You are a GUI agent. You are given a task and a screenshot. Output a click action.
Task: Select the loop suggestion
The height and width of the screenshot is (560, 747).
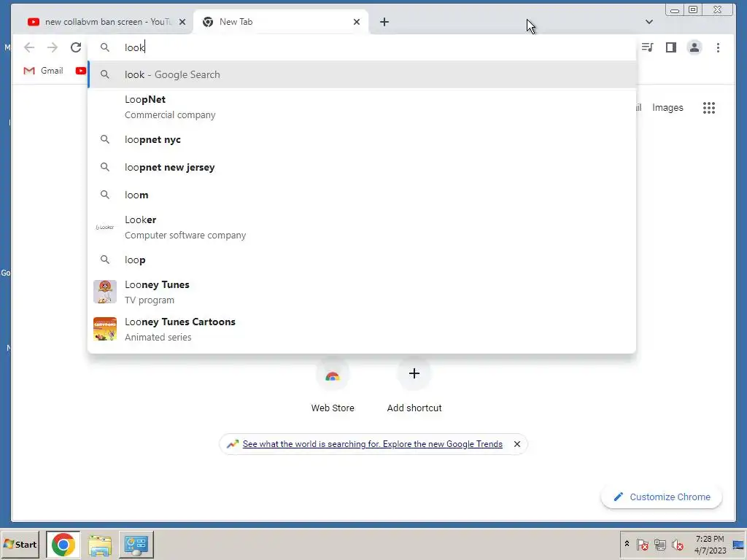[x=362, y=260]
